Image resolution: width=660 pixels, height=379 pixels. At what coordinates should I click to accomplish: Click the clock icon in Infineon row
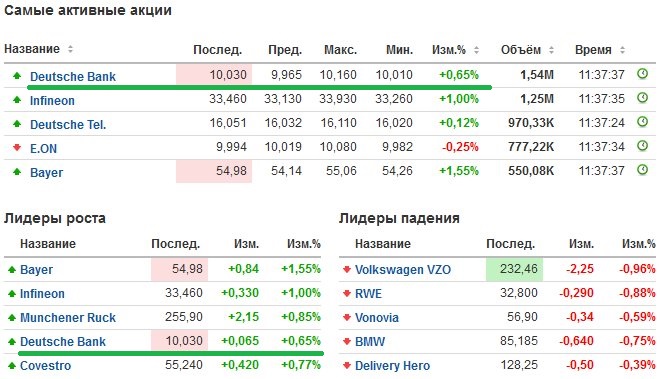point(642,98)
